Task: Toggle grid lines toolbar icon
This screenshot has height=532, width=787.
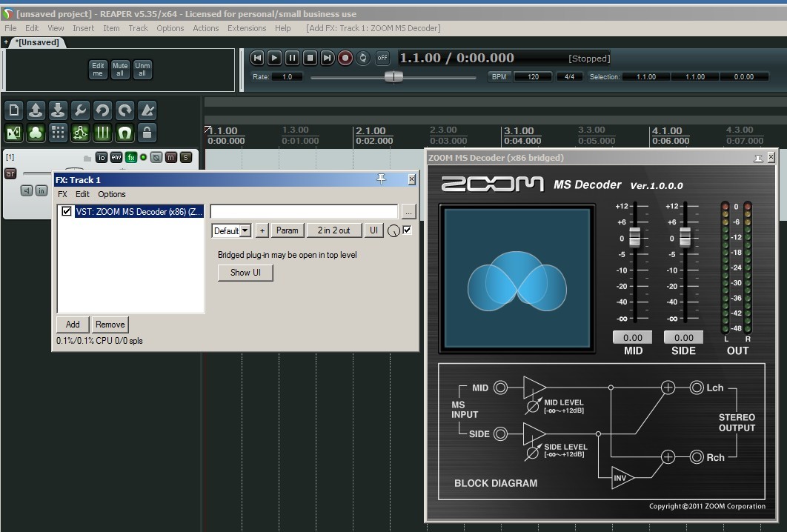Action: 102,133
